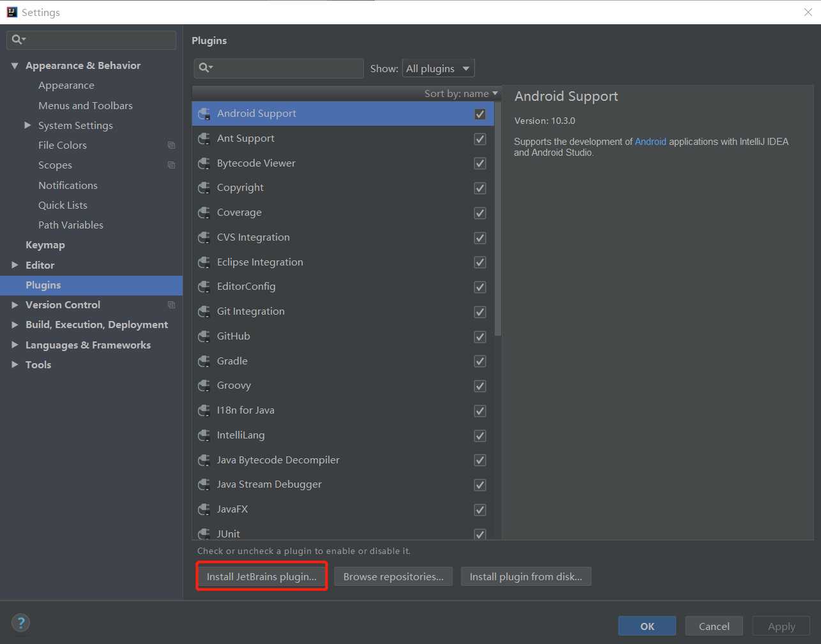This screenshot has height=644, width=821.
Task: Click the Bytecode Viewer plugin icon
Action: point(204,163)
